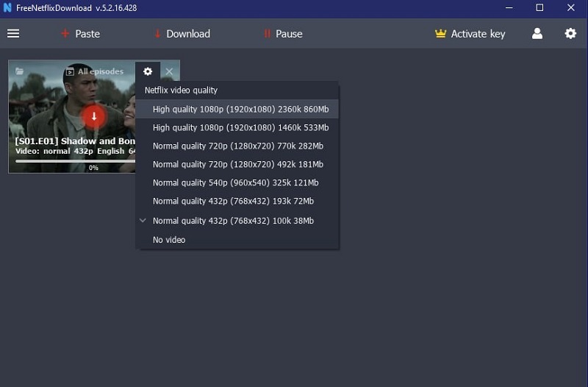Remove the video card with X icon
Viewport: 588px width, 387px height.
(169, 71)
